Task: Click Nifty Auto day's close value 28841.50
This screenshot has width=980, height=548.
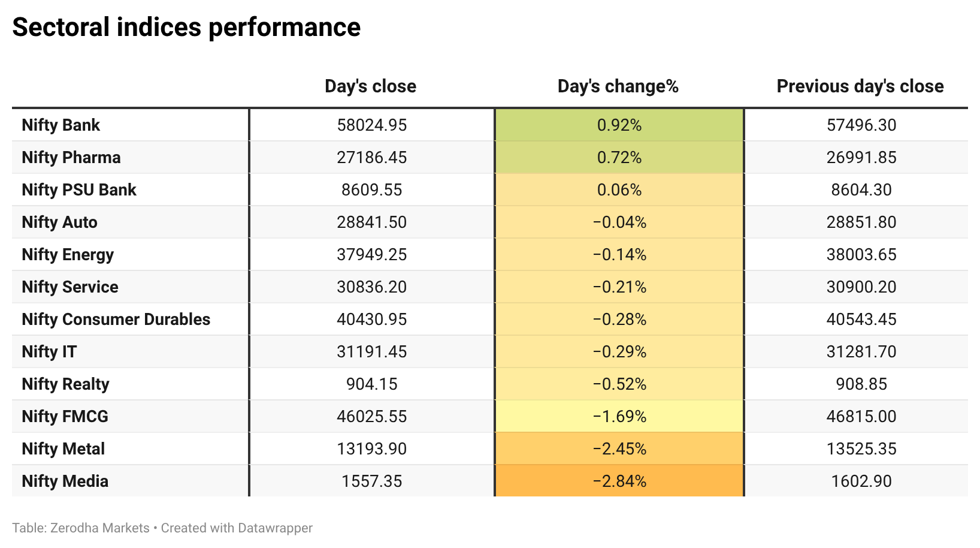Action: (371, 222)
